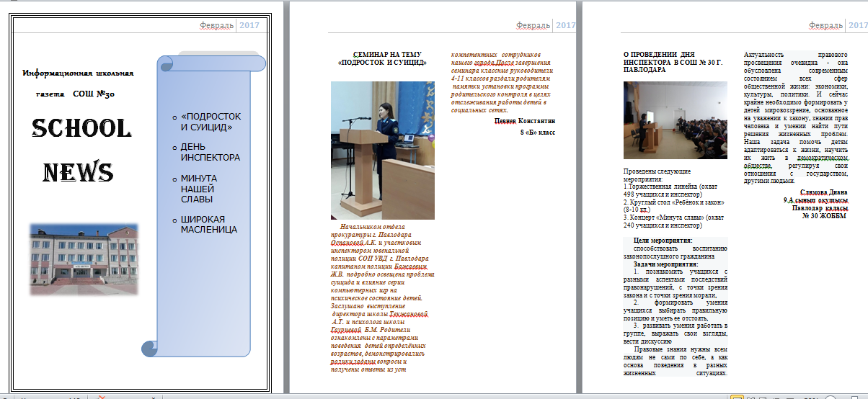868x399 pixels.
Task: Switch to Web Layout view
Action: pos(763,397)
